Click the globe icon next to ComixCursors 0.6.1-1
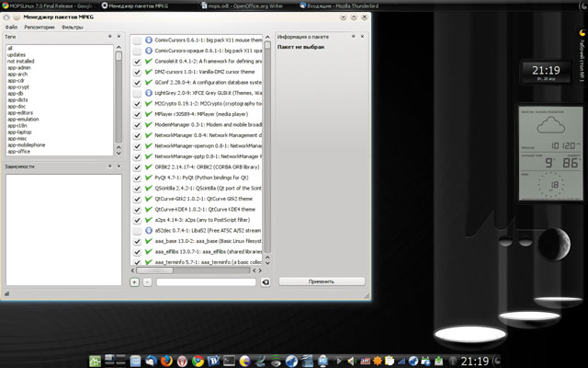588x368 pixels. pos(149,40)
